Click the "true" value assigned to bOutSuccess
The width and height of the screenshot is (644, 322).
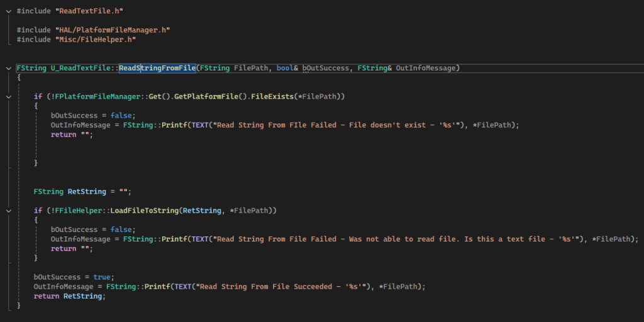[x=103, y=277]
